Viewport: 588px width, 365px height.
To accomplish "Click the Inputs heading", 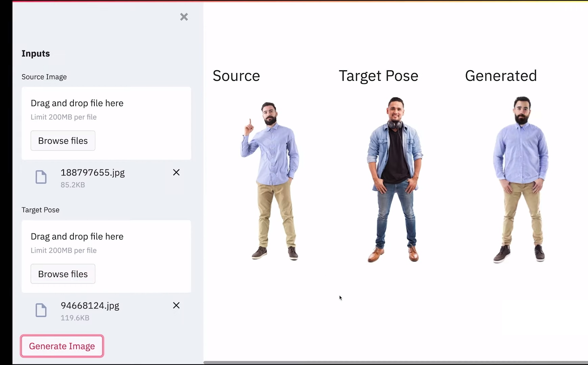I will click(36, 54).
